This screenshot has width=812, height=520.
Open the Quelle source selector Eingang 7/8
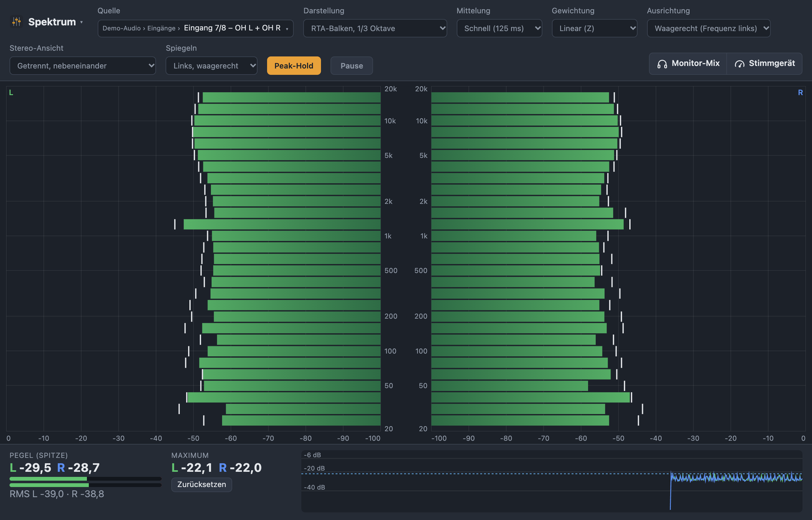coord(195,28)
